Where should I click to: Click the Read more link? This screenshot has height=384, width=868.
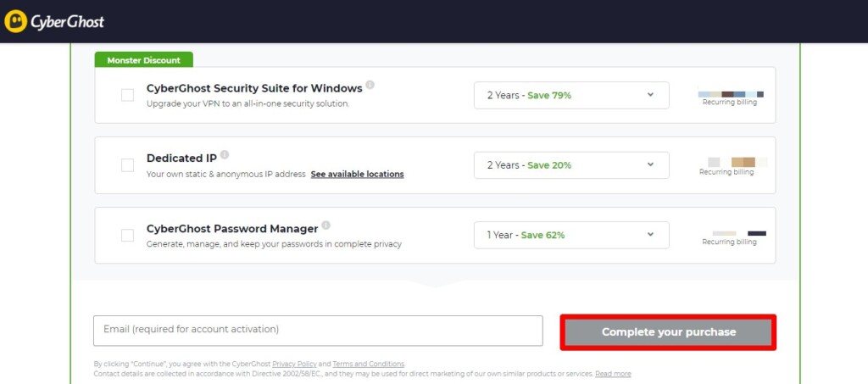[613, 374]
